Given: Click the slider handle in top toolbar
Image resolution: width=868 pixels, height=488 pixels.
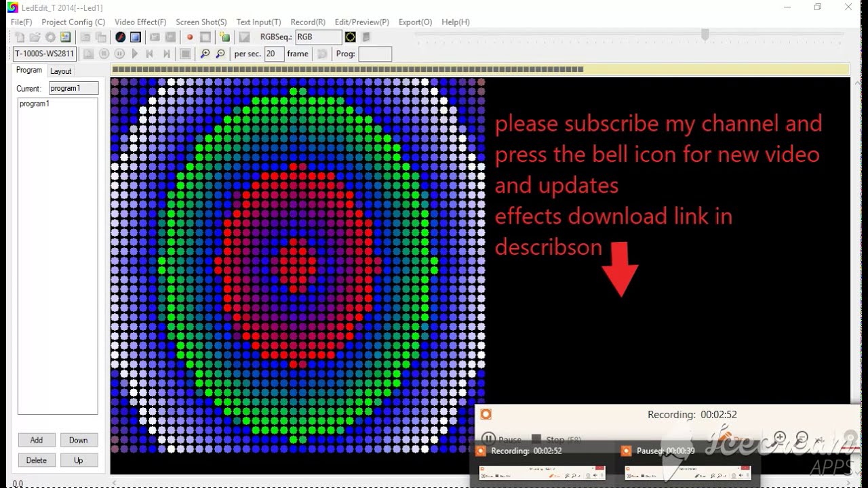Looking at the screenshot, I should click(705, 35).
